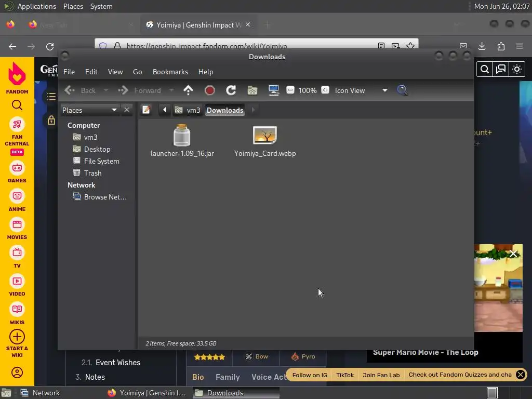Click wiki search magnifier in header

tap(485, 69)
